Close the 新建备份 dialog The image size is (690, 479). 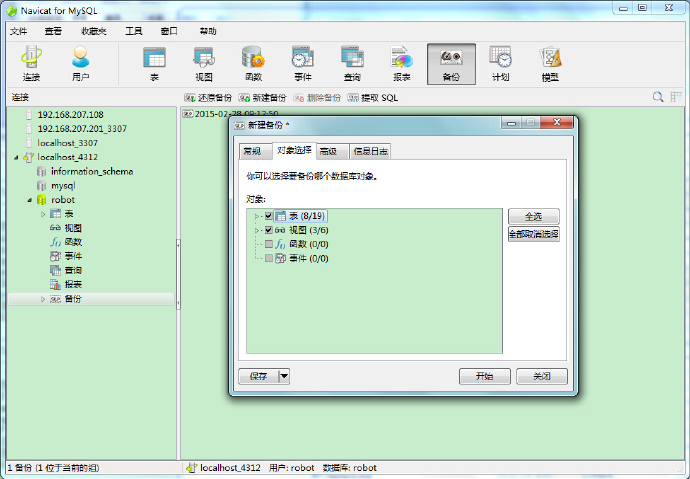(x=557, y=123)
